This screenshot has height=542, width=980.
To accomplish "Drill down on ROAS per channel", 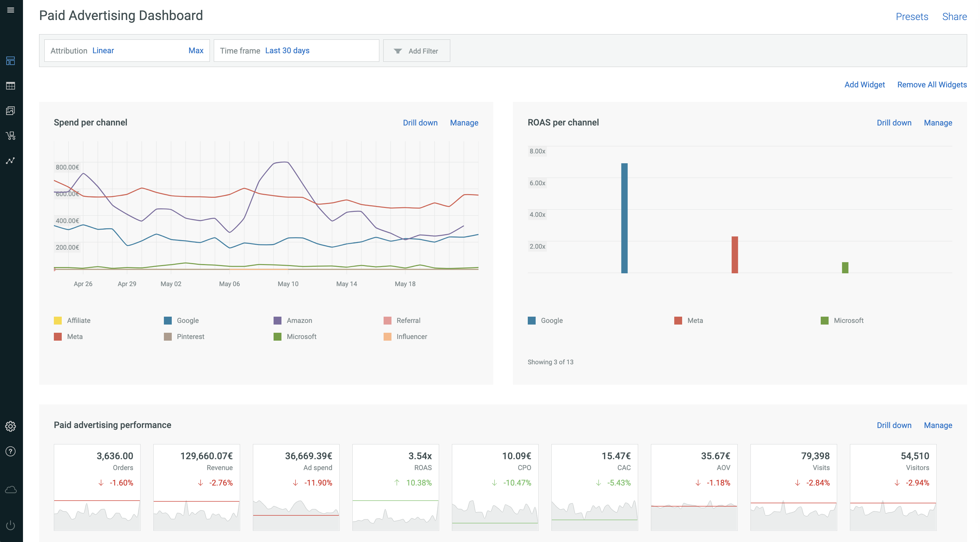I will [x=894, y=123].
